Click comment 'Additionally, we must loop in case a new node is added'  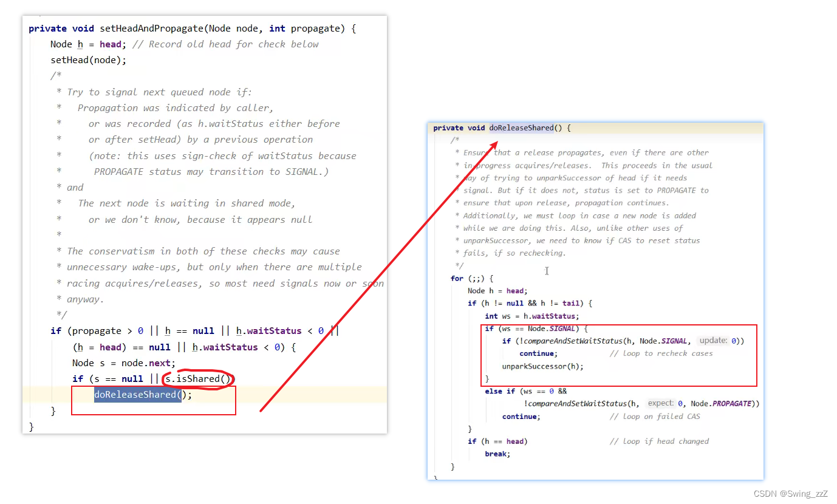[x=579, y=216]
